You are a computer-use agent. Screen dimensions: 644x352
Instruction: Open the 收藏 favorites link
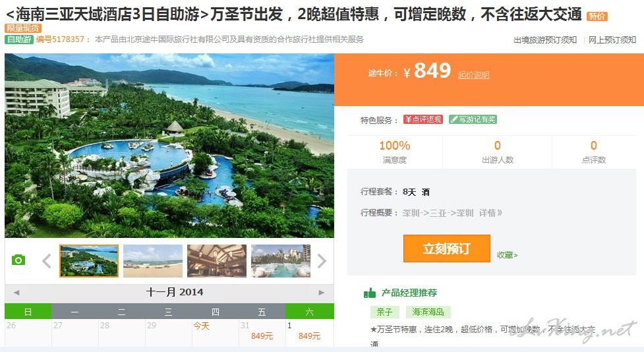pos(508,255)
